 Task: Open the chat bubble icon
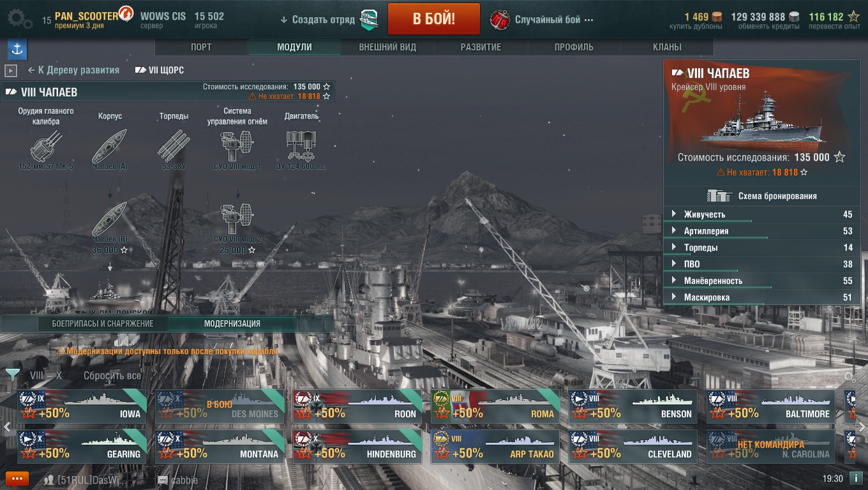click(x=17, y=479)
